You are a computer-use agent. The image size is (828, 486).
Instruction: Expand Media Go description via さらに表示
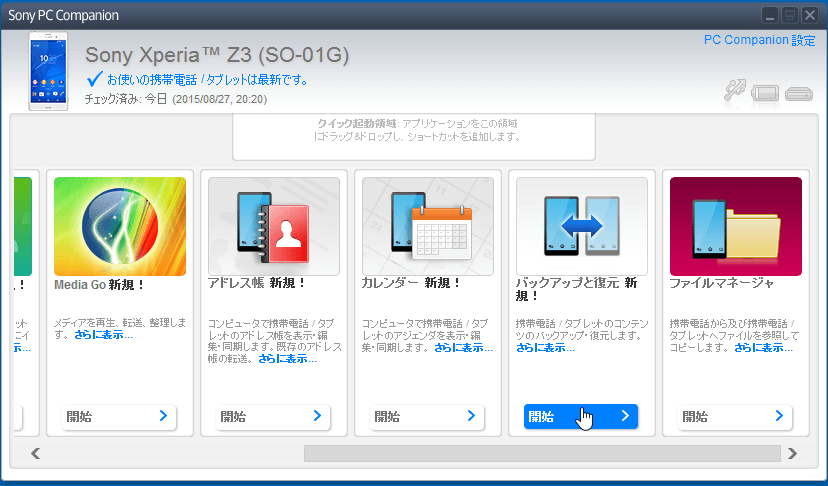[x=103, y=335]
